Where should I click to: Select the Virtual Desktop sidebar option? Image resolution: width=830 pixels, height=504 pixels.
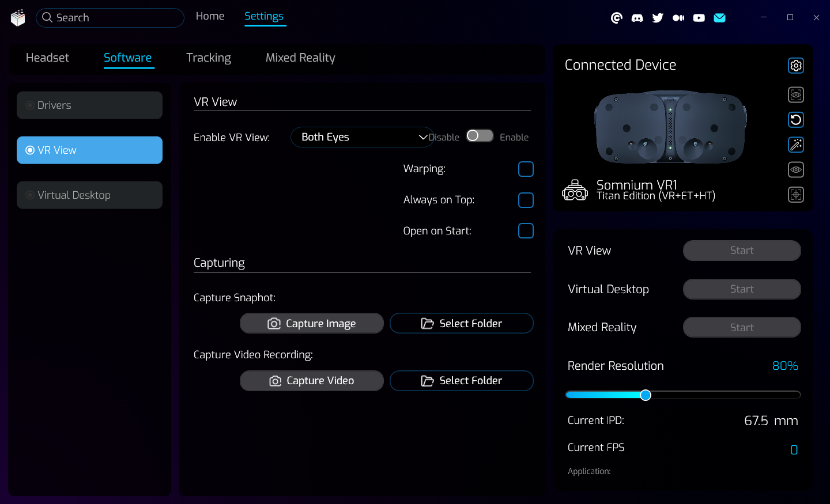pos(89,195)
